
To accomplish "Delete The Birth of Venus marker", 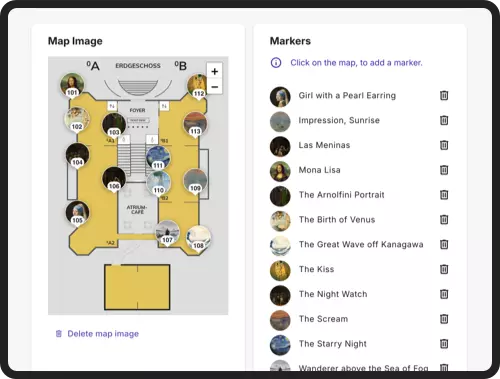I will (444, 220).
